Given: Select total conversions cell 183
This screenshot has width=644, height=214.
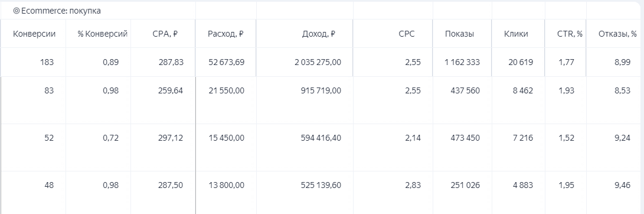Looking at the screenshot, I should tap(47, 63).
